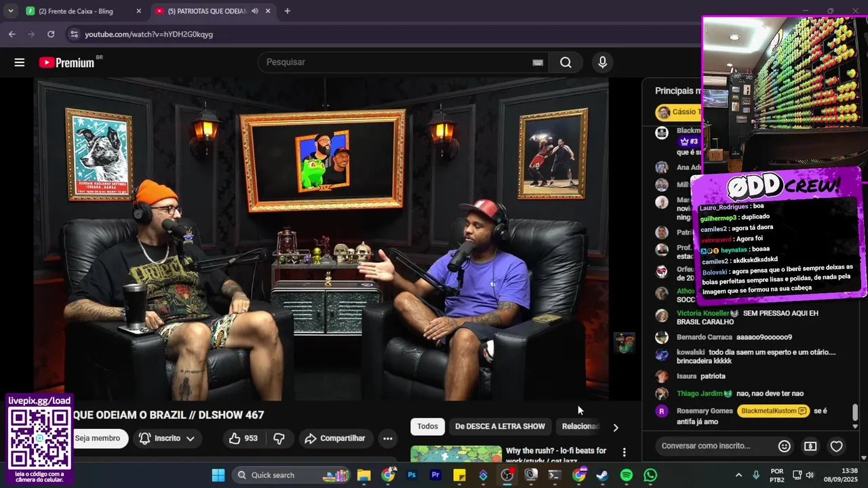Go to the YouTube Premium home logo
Screen dimensions: 868x488
[x=66, y=62]
